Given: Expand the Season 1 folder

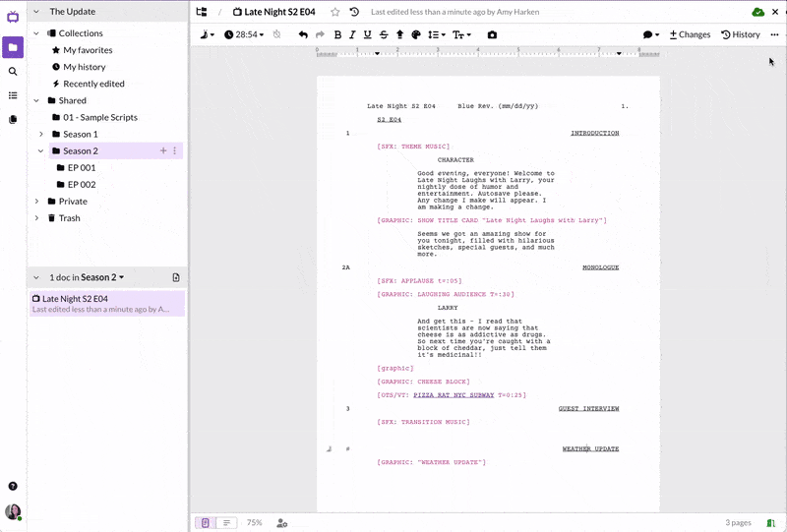Looking at the screenshot, I should click(x=41, y=134).
